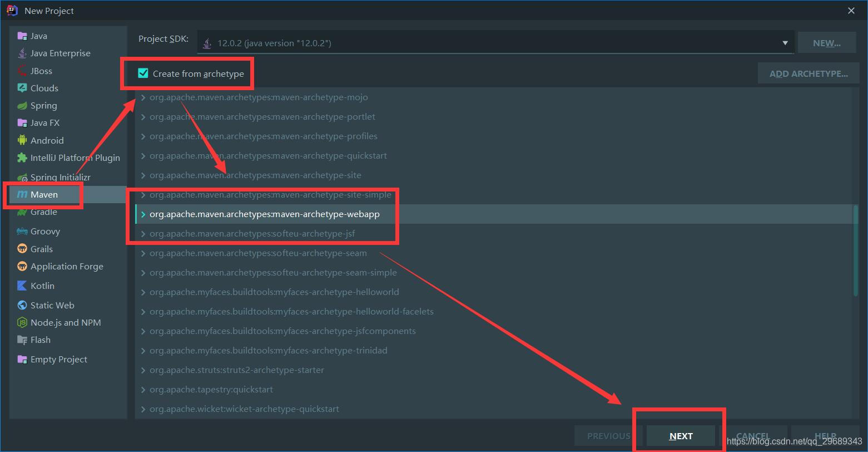Click the JBoss red icon

pyautogui.click(x=22, y=71)
